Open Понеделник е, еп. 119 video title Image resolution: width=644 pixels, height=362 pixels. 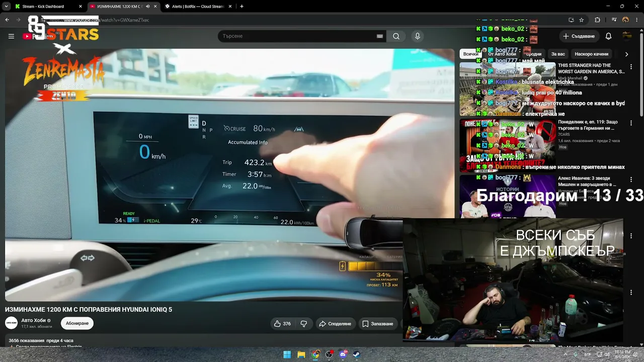(588, 125)
